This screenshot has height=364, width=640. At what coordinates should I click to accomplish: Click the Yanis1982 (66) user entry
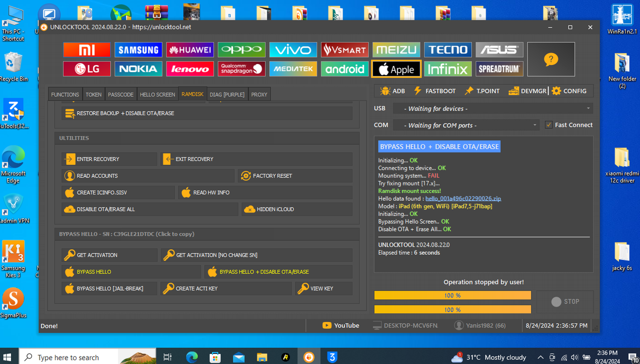click(x=479, y=325)
